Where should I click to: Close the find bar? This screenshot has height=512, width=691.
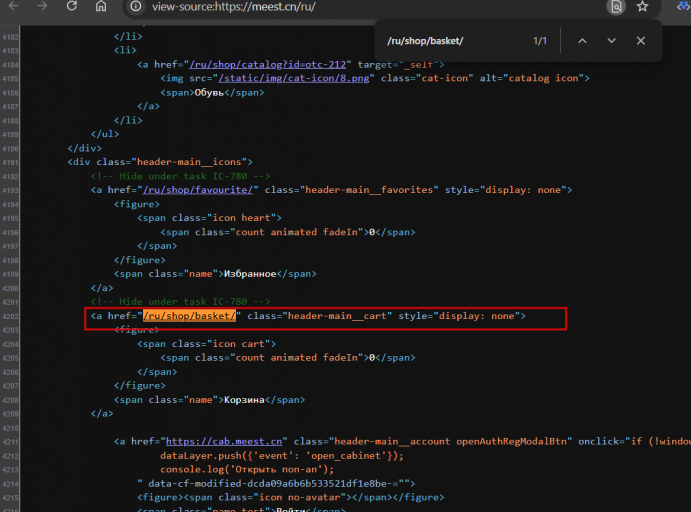coord(641,41)
